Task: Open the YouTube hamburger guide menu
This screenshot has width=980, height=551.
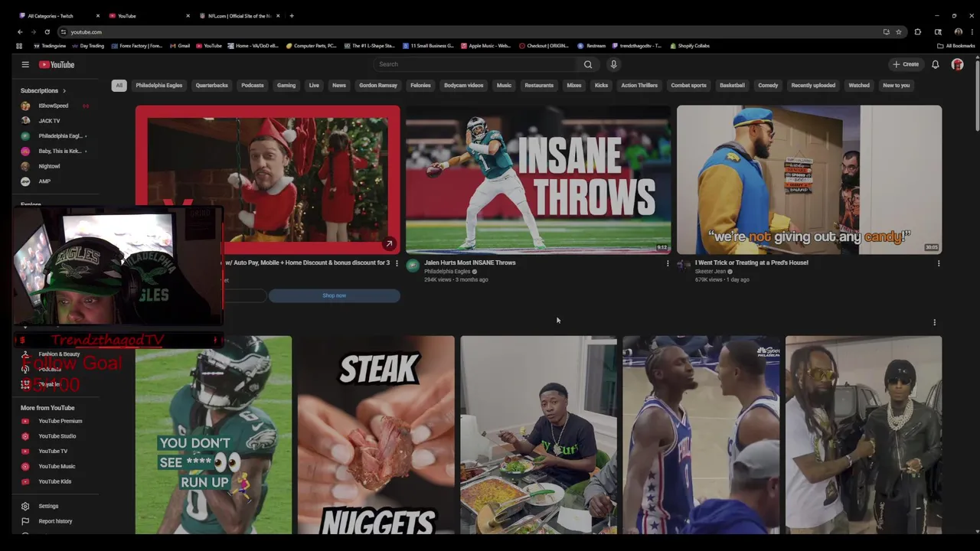Action: coord(25,65)
